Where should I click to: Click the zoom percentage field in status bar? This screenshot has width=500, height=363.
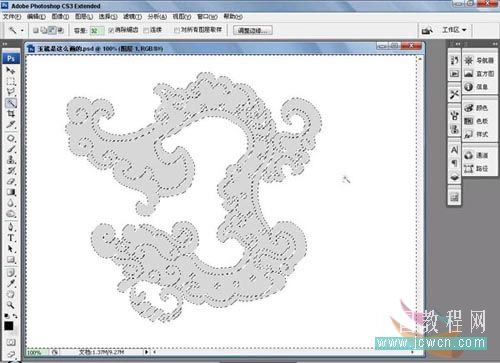point(38,352)
